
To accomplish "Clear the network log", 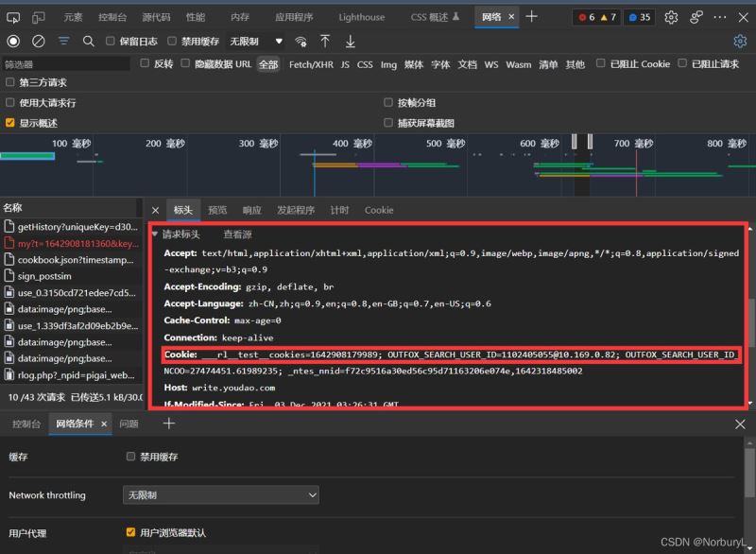I will (39, 41).
